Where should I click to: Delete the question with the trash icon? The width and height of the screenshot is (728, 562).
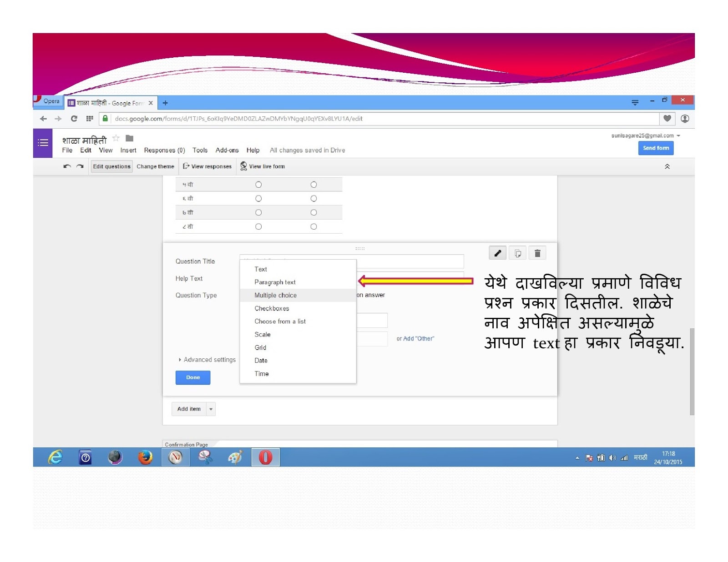click(537, 253)
